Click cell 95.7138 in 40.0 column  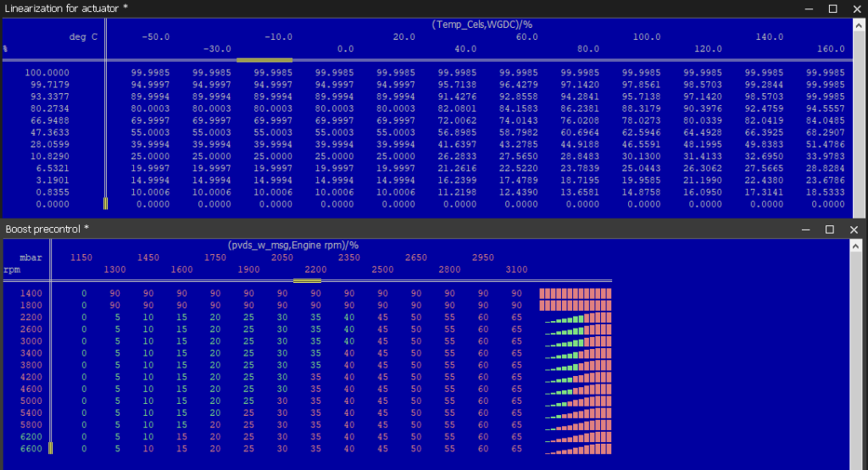pos(457,85)
